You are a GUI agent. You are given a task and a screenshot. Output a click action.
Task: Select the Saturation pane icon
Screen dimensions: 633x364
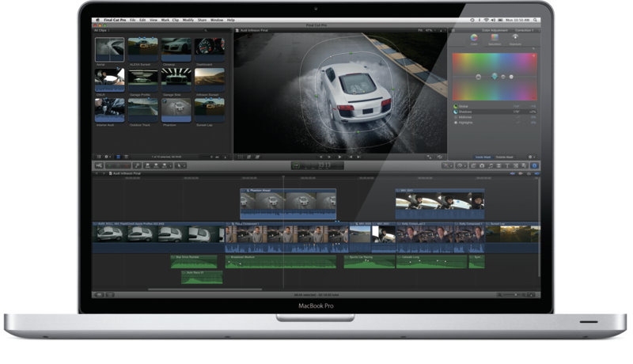[x=495, y=38]
